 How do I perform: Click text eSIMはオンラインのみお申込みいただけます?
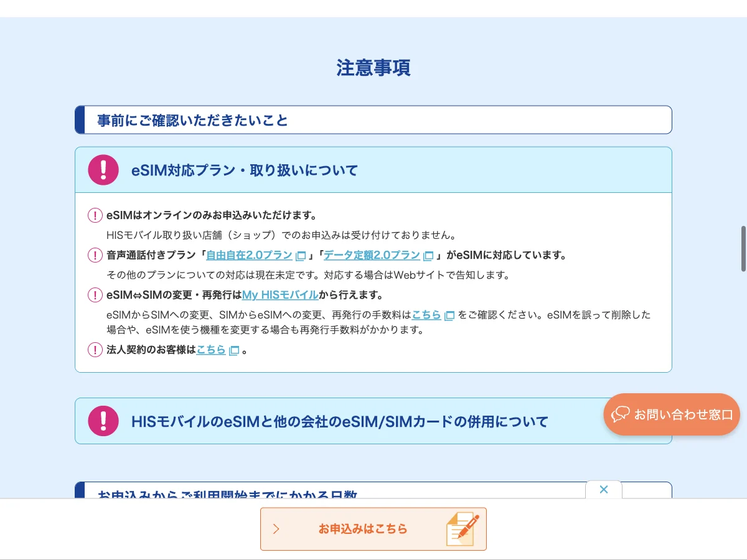click(x=212, y=215)
